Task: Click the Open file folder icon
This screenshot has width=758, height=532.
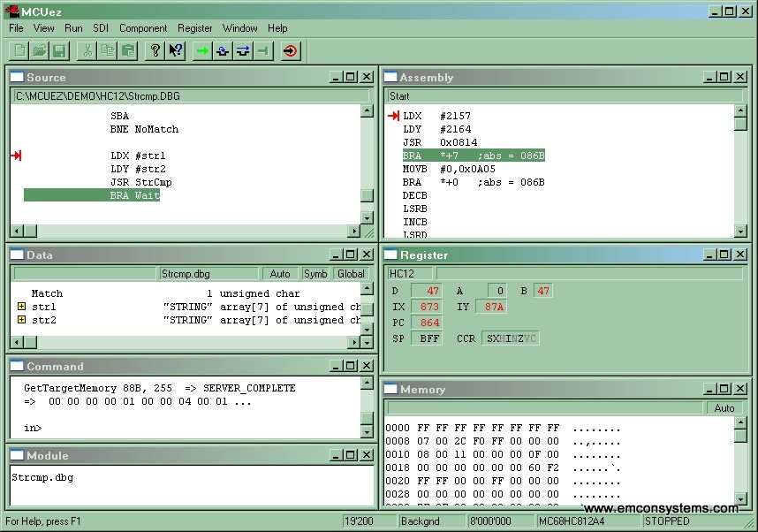Action: [40, 50]
